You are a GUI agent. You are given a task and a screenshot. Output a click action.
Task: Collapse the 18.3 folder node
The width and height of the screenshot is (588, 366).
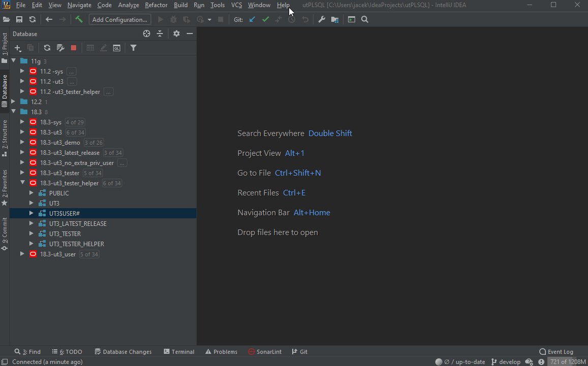tap(14, 112)
